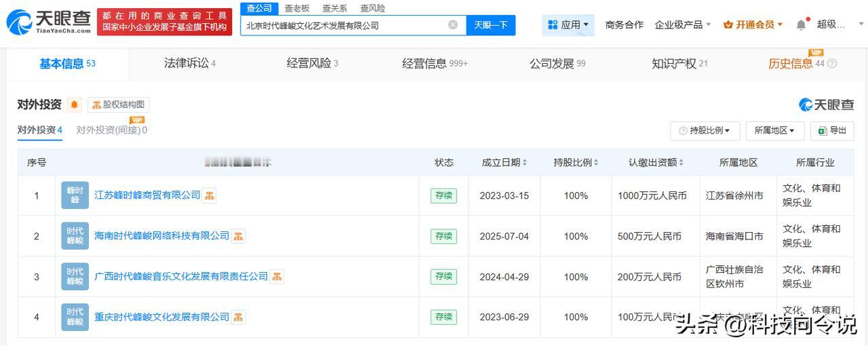The height and width of the screenshot is (346, 868).
Task: Open the notification bell in the top bar
Action: (801, 24)
